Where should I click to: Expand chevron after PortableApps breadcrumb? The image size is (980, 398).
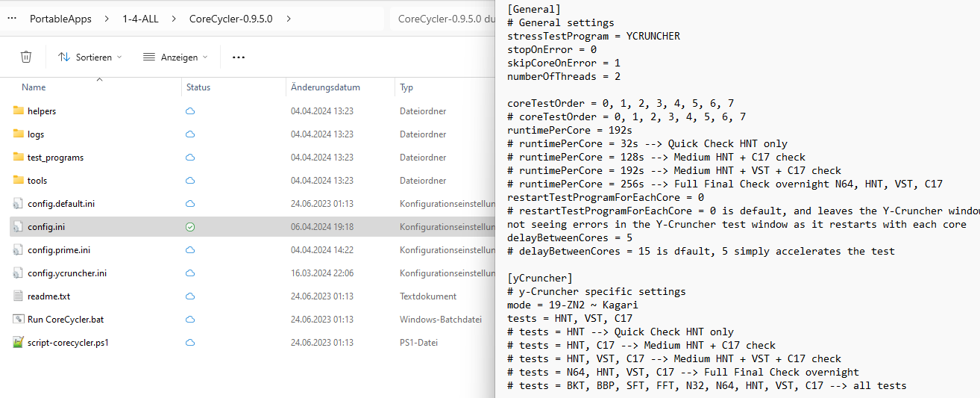click(107, 19)
